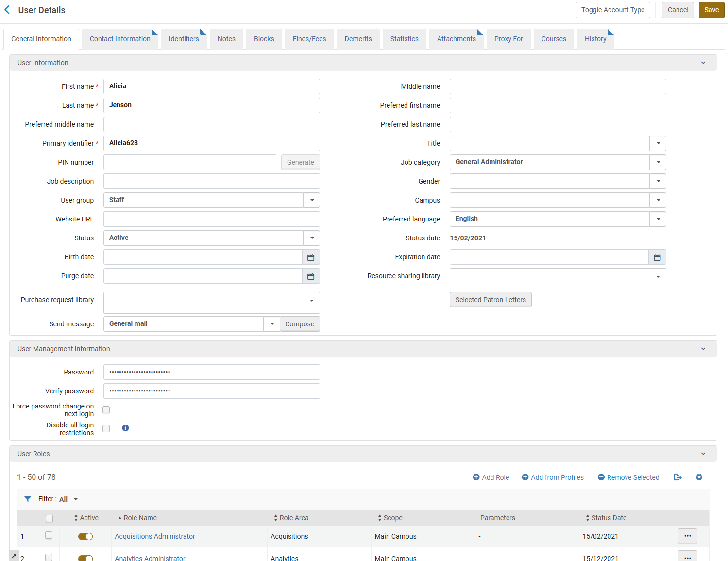Switch to the Blocks tab
The height and width of the screenshot is (561, 728).
point(264,39)
